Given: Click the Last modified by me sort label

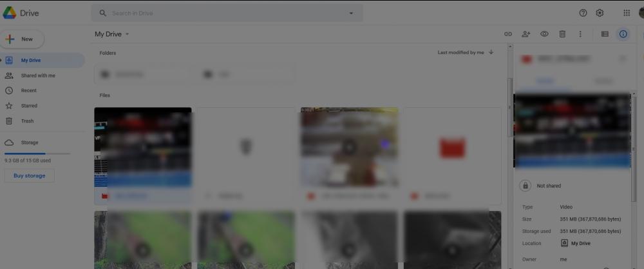Looking at the screenshot, I should 460,53.
